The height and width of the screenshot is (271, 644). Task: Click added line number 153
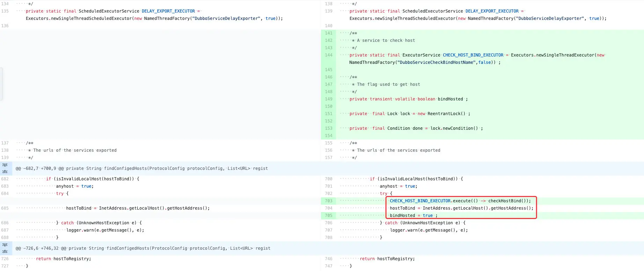(x=328, y=128)
